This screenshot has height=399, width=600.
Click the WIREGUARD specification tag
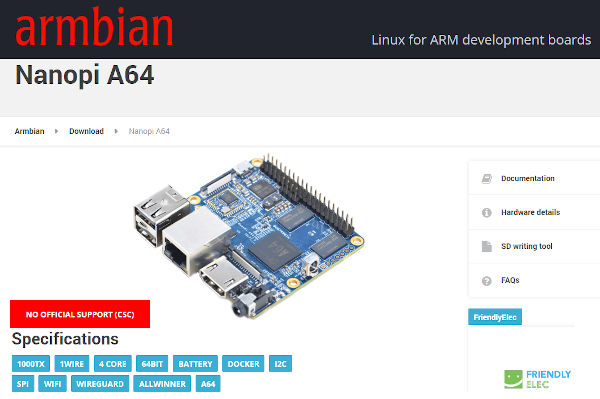coord(100,384)
